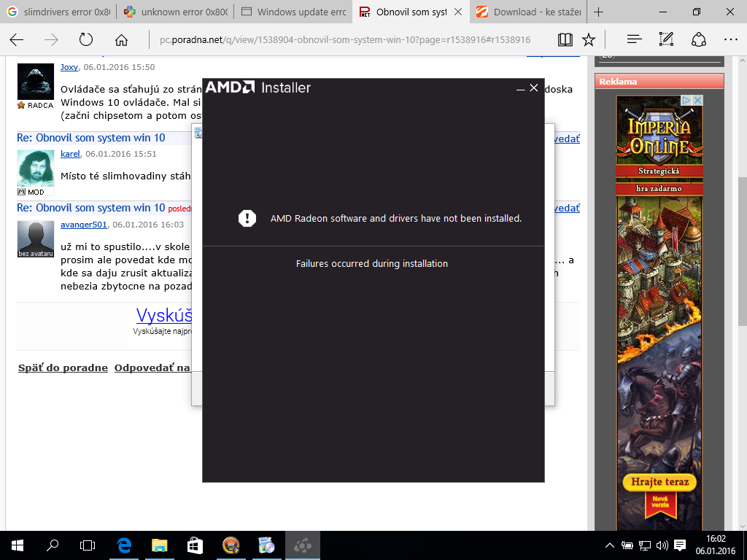Click Odpovedať na link
This screenshot has width=747, height=560.
tap(152, 367)
